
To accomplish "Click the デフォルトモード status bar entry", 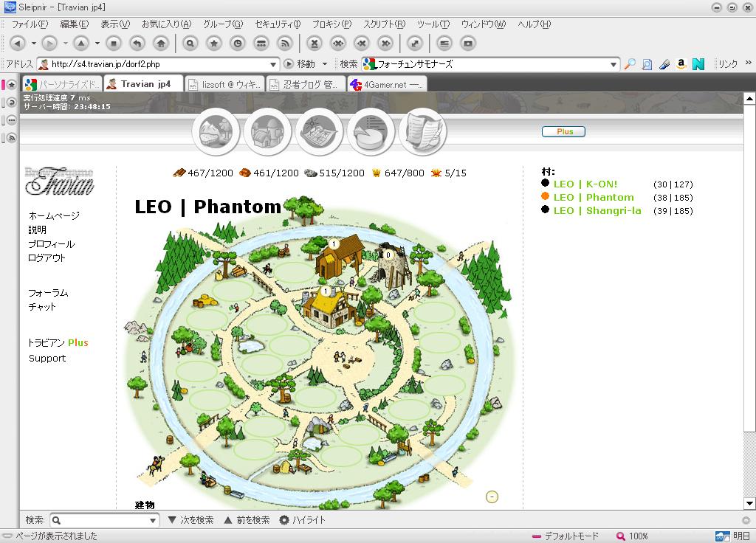I will pos(565,536).
